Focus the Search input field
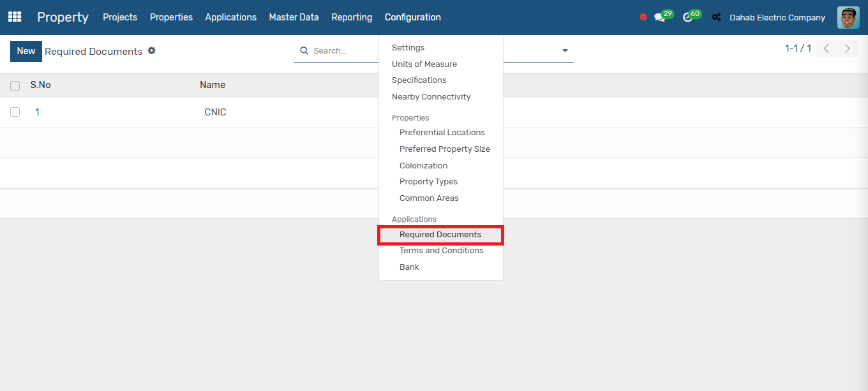The width and height of the screenshot is (868, 391). [345, 50]
